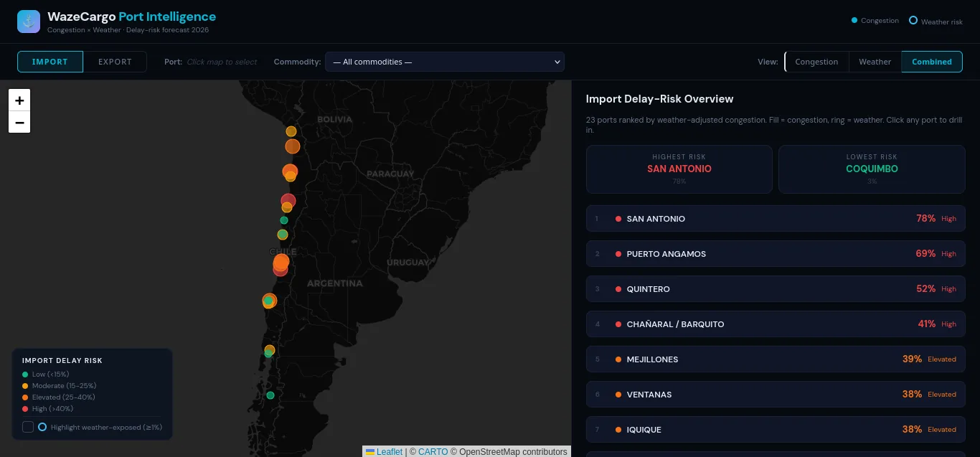Open the Chañaral / Barquito row

[x=776, y=324]
